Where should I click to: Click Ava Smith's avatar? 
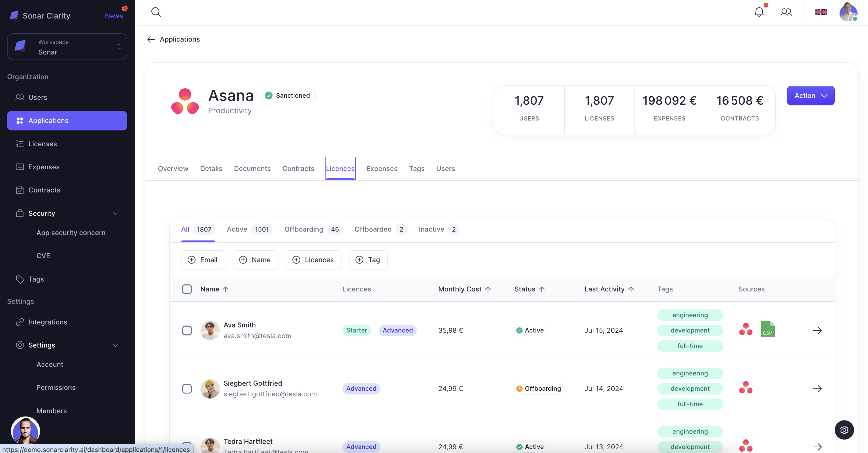(x=210, y=331)
